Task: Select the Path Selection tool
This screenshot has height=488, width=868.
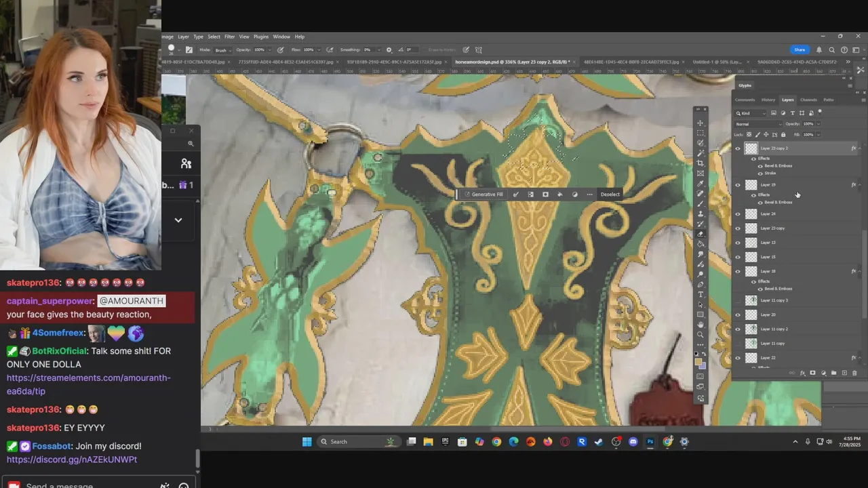Action: 701,304
